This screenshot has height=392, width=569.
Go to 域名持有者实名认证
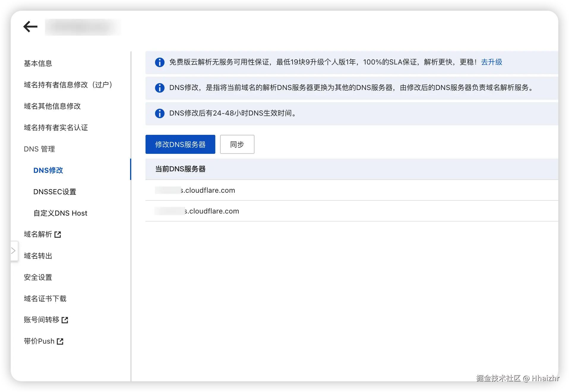[x=56, y=128]
